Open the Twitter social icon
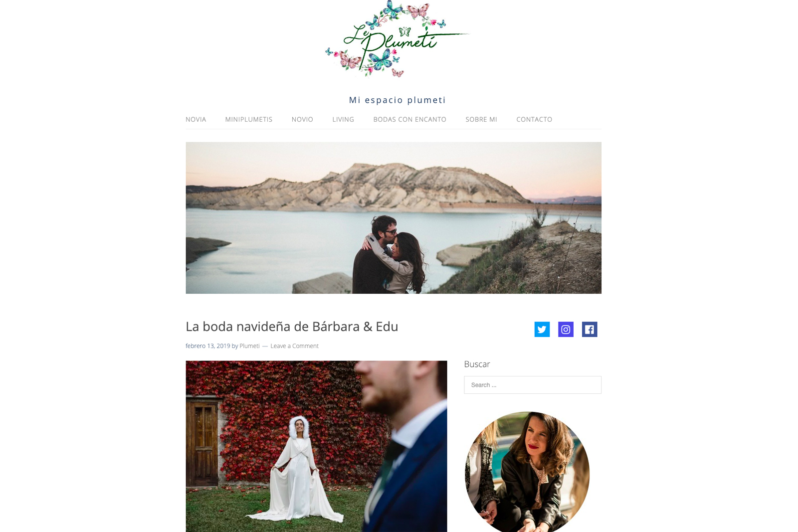This screenshot has width=798, height=532. point(542,329)
